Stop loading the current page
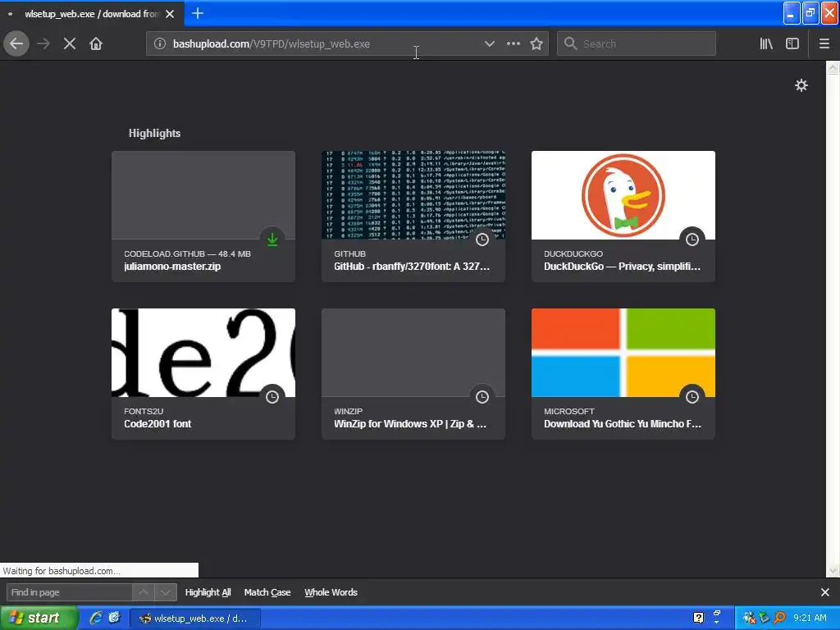 point(70,44)
